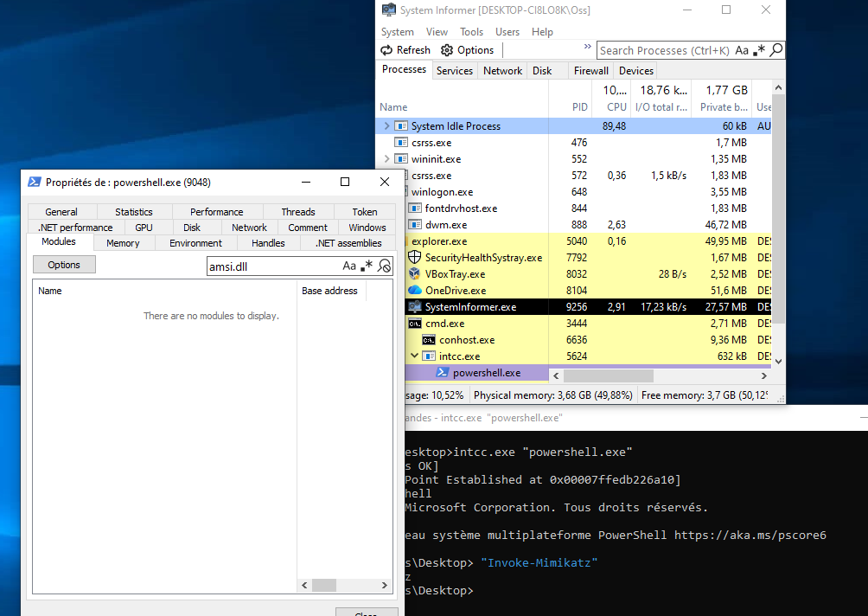
Task: Open the Tools menu
Action: click(x=472, y=32)
